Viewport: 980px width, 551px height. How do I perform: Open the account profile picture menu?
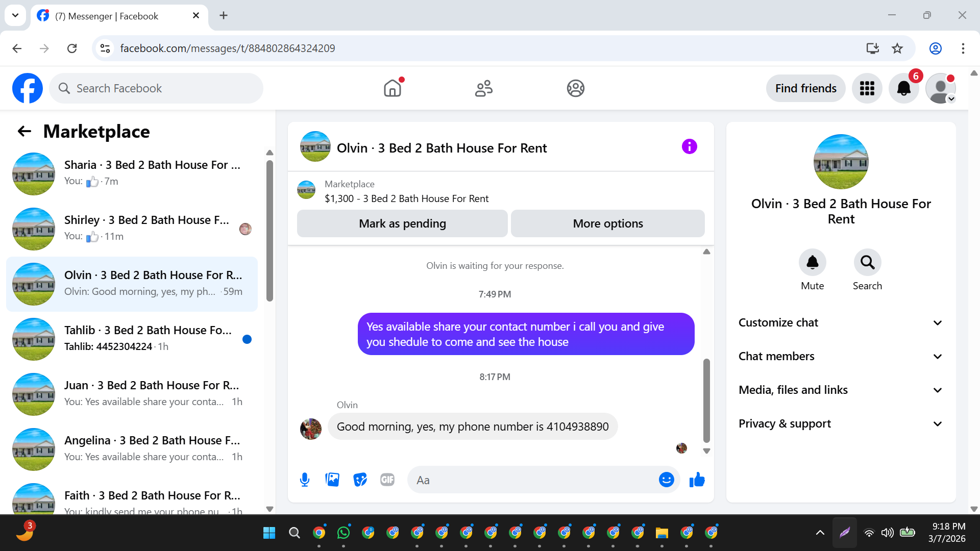940,88
